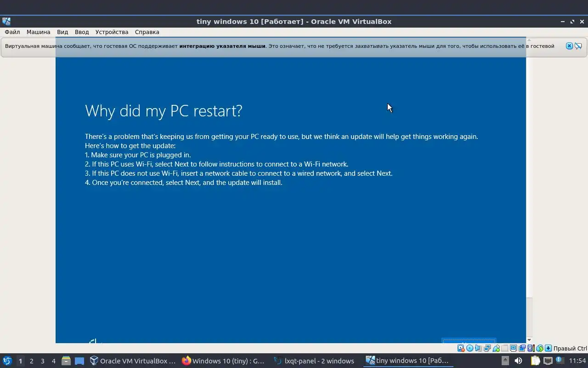Open the Файл menu
This screenshot has width=588, height=368.
point(12,32)
